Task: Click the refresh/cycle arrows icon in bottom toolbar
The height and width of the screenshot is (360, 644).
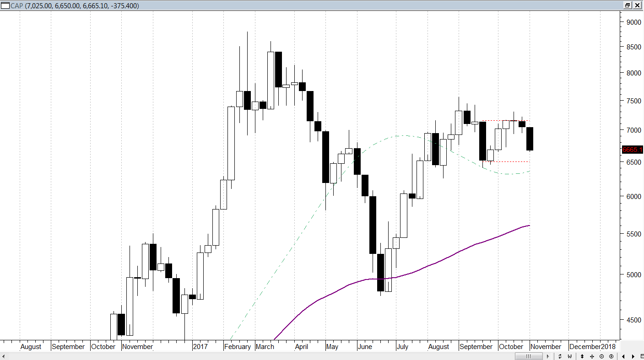Action: tap(559, 356)
